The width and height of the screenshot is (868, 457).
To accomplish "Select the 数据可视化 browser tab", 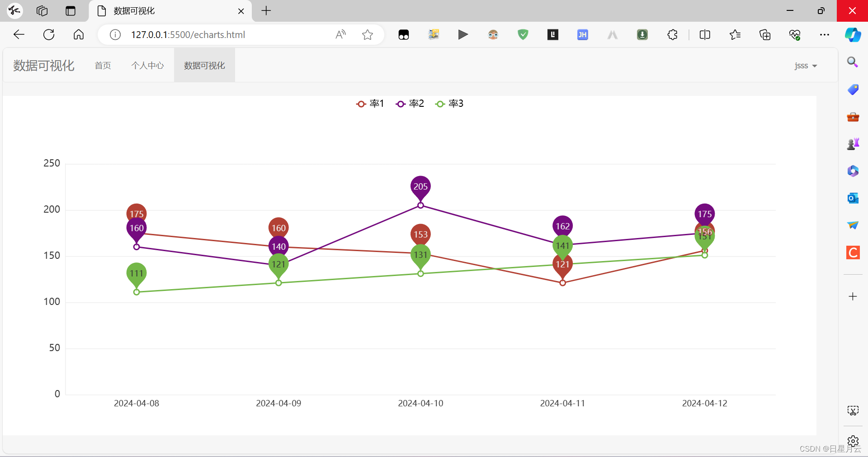I will pyautogui.click(x=170, y=11).
